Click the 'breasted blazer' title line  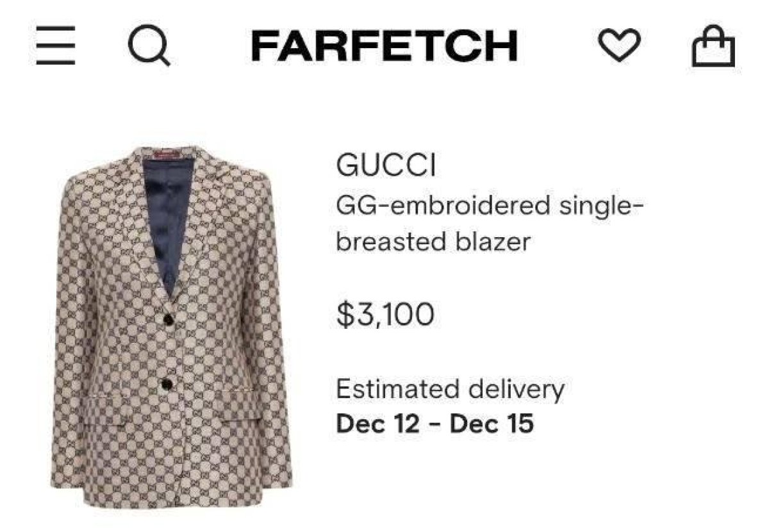433,242
